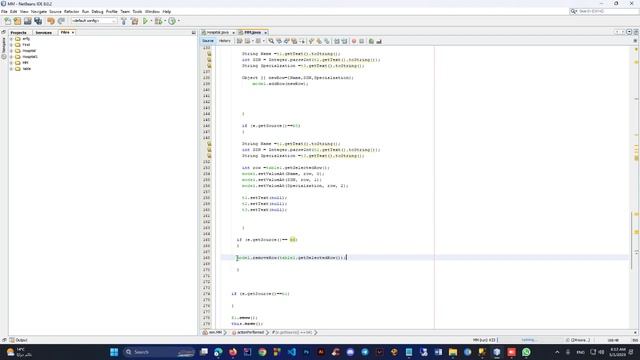Minimize the Files panel window group

coord(193,32)
